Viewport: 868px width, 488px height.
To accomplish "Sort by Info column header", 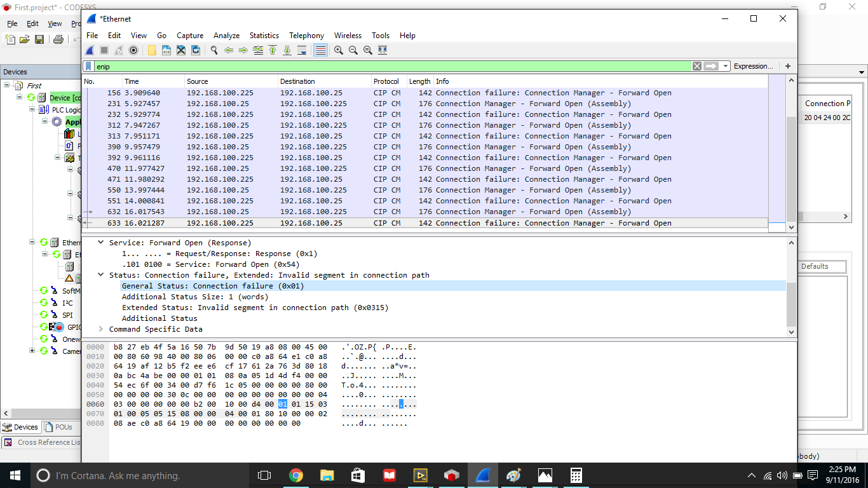I will pyautogui.click(x=600, y=81).
